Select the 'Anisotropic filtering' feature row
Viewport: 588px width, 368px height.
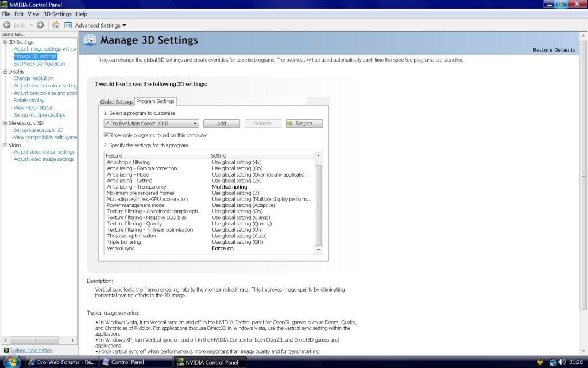click(x=210, y=162)
